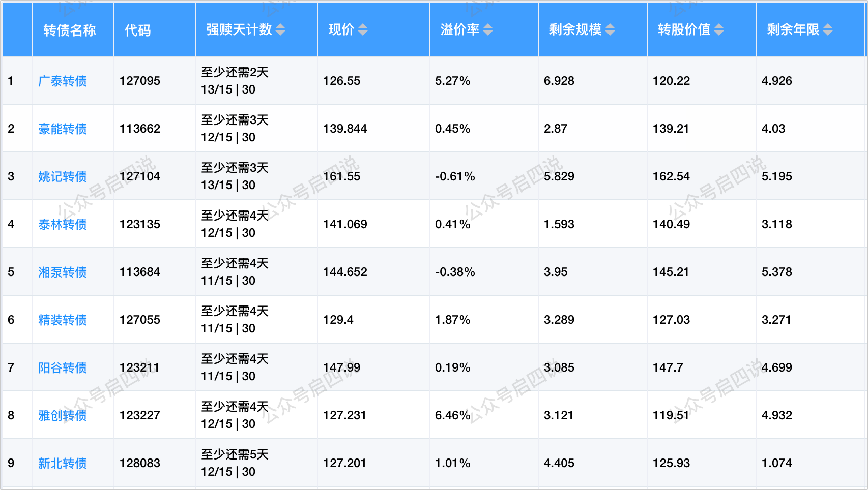Open the 阳谷转债 link
Viewport: 868px width, 490px height.
point(63,367)
